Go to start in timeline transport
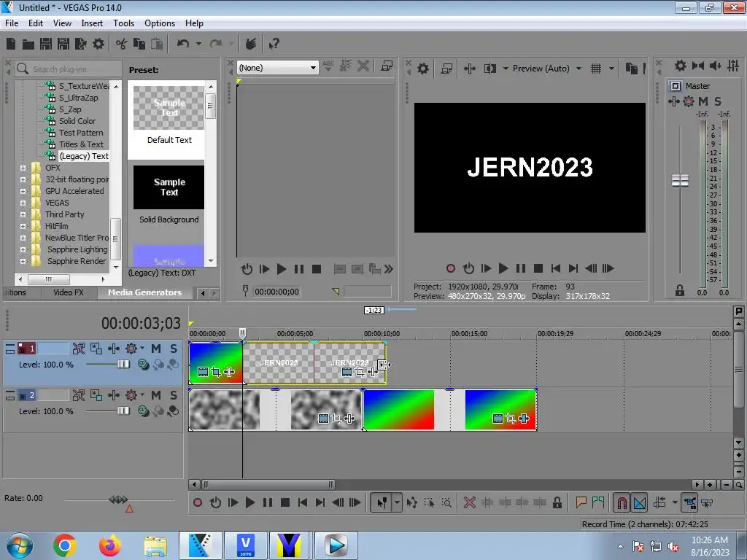Screen dimensions: 747x560 (x=303, y=502)
